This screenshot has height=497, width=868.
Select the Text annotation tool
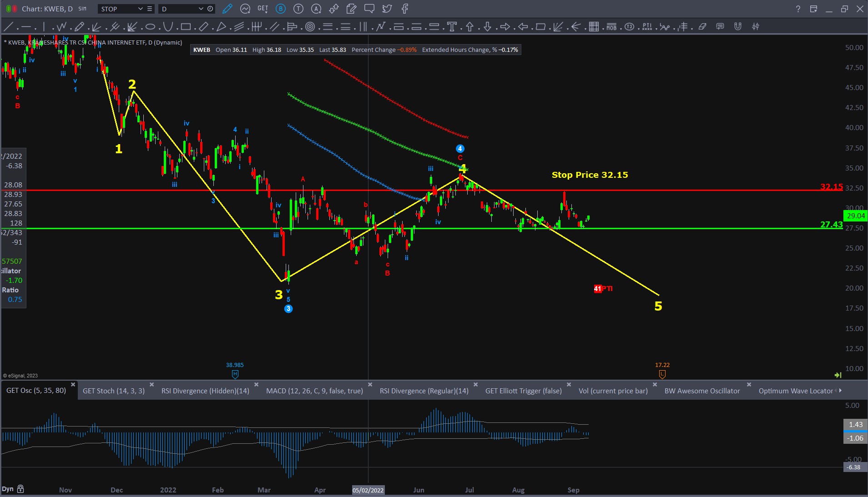(452, 27)
